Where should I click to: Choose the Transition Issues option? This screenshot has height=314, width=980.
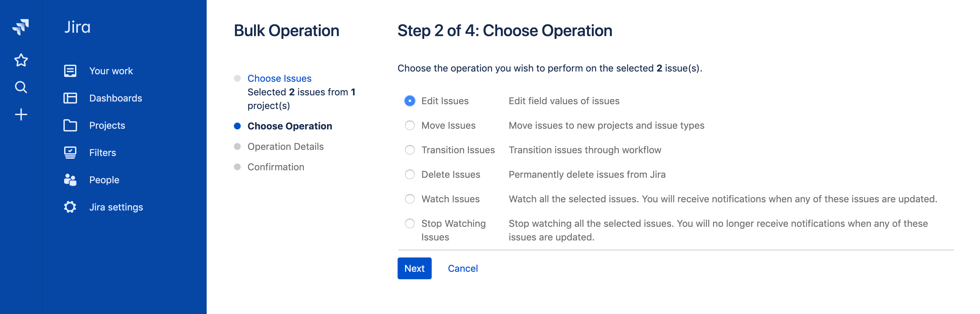(x=410, y=150)
